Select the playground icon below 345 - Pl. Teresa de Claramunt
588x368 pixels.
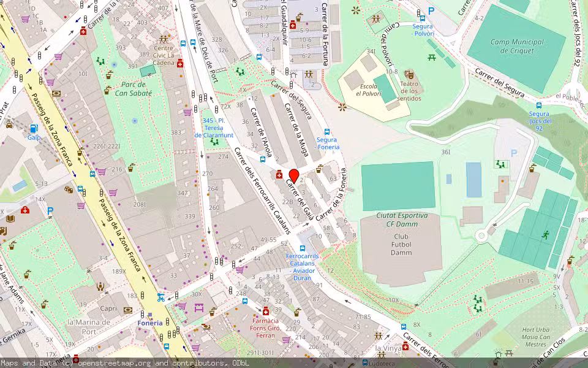point(214,142)
